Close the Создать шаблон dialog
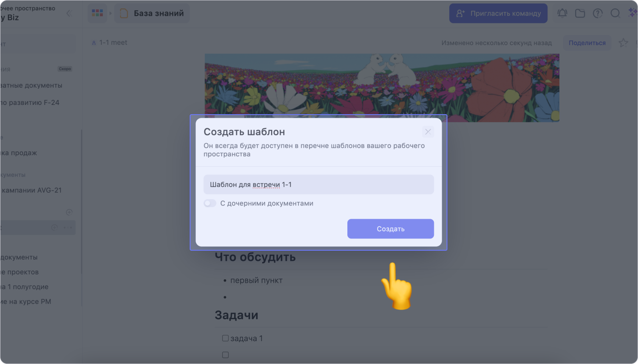 (x=428, y=132)
